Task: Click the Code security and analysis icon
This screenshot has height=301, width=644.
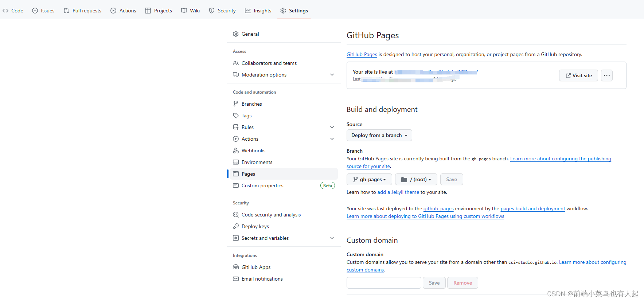Action: click(236, 215)
